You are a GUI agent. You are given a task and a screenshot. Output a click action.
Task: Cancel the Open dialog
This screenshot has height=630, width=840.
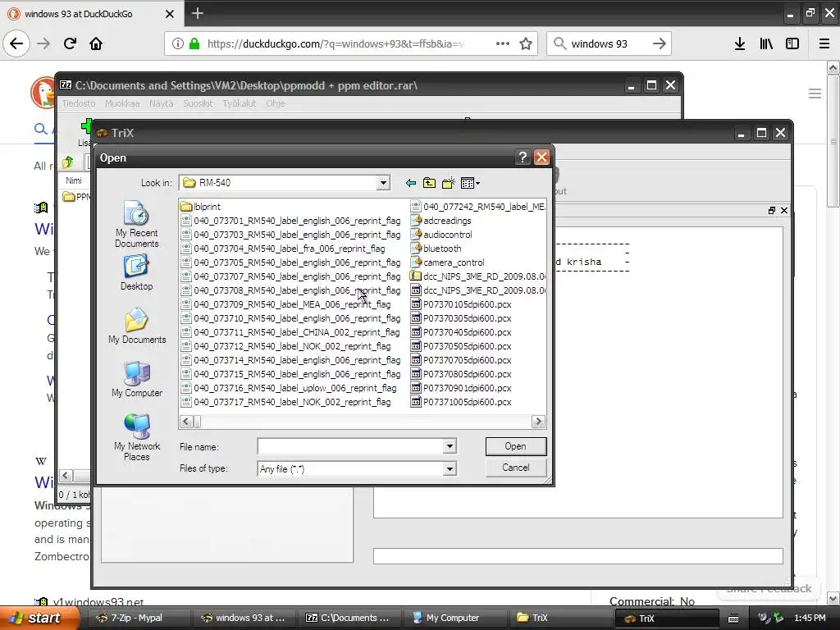[515, 468]
